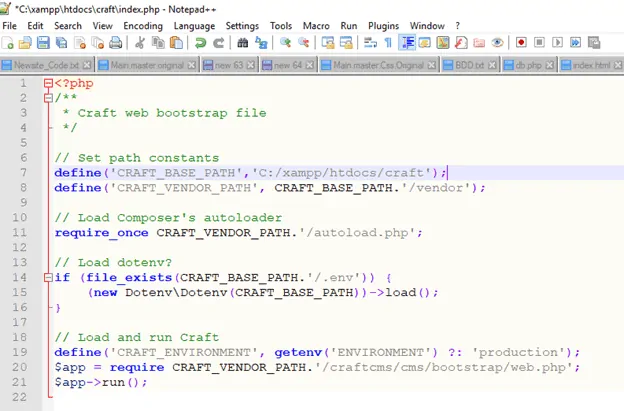Open the Tools menu
The width and height of the screenshot is (624, 411).
(281, 26)
